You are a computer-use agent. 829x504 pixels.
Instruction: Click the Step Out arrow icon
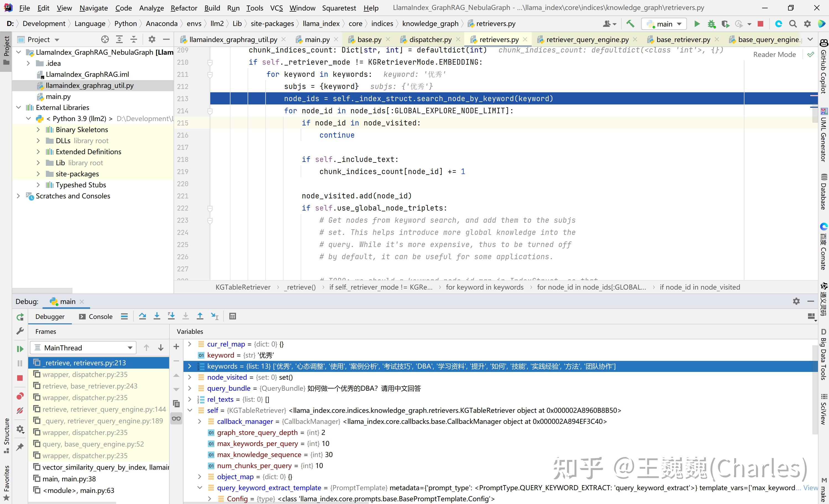(x=200, y=316)
